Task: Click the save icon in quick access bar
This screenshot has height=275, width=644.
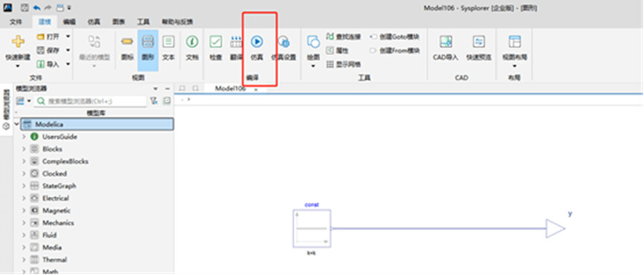Action: (25, 7)
